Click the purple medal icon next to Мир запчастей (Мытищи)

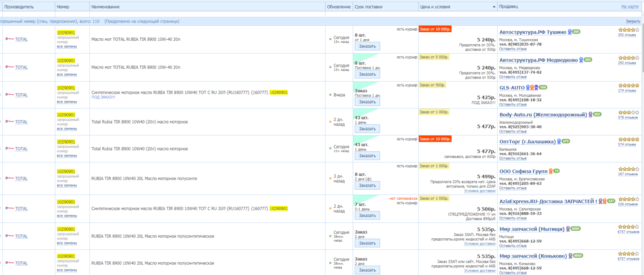point(568,229)
